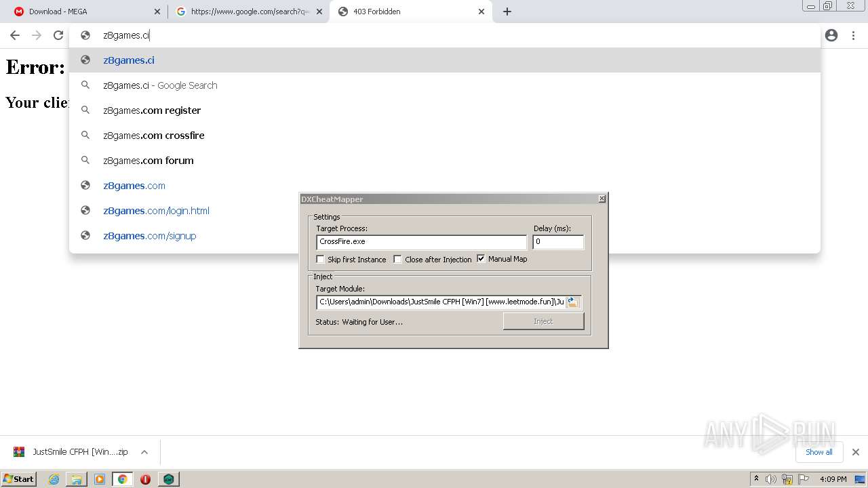Open the Chrome profile avatar menu

click(831, 35)
